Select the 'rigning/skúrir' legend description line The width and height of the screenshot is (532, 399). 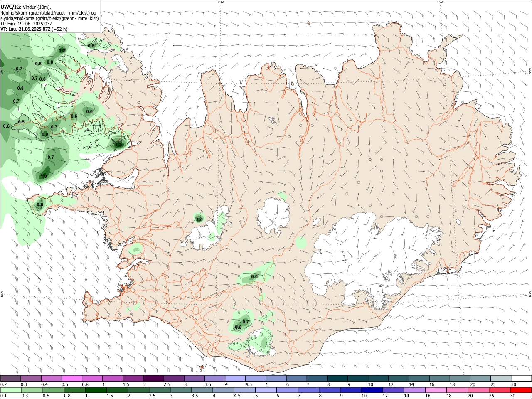click(x=48, y=13)
